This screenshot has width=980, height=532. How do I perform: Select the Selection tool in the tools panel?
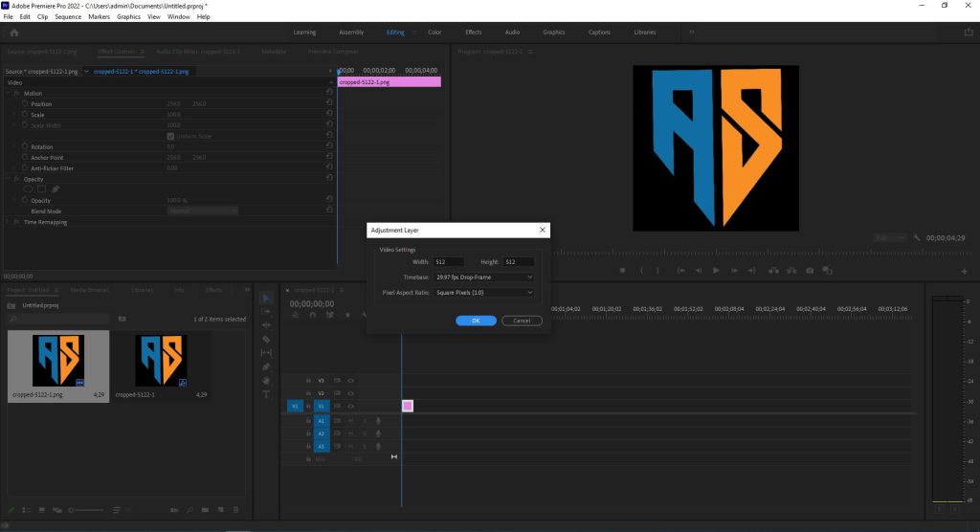pos(266,299)
